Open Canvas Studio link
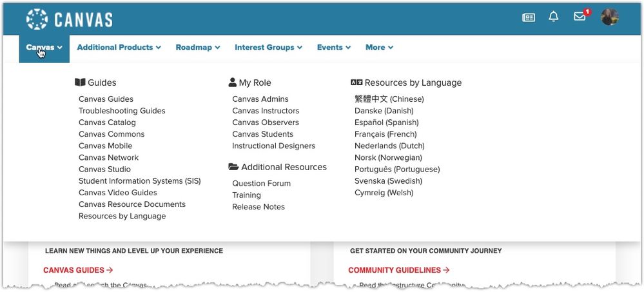This screenshot has width=644, height=292. [x=104, y=169]
